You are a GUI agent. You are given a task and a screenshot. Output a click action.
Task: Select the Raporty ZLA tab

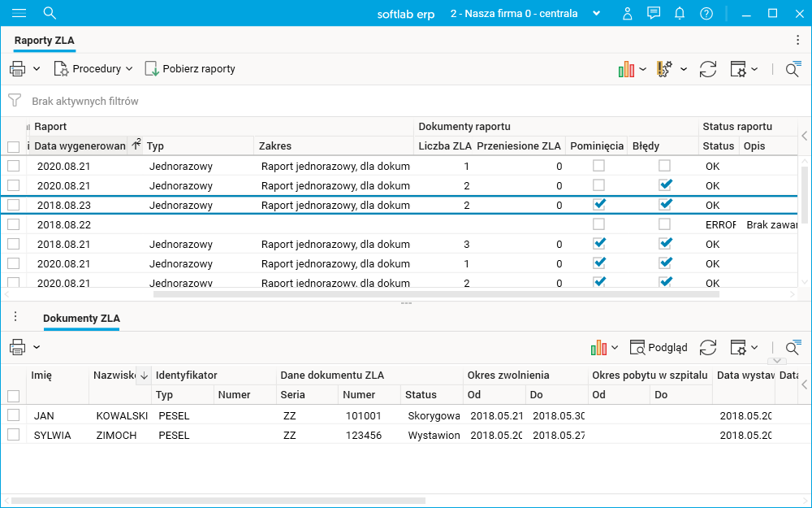pyautogui.click(x=45, y=40)
